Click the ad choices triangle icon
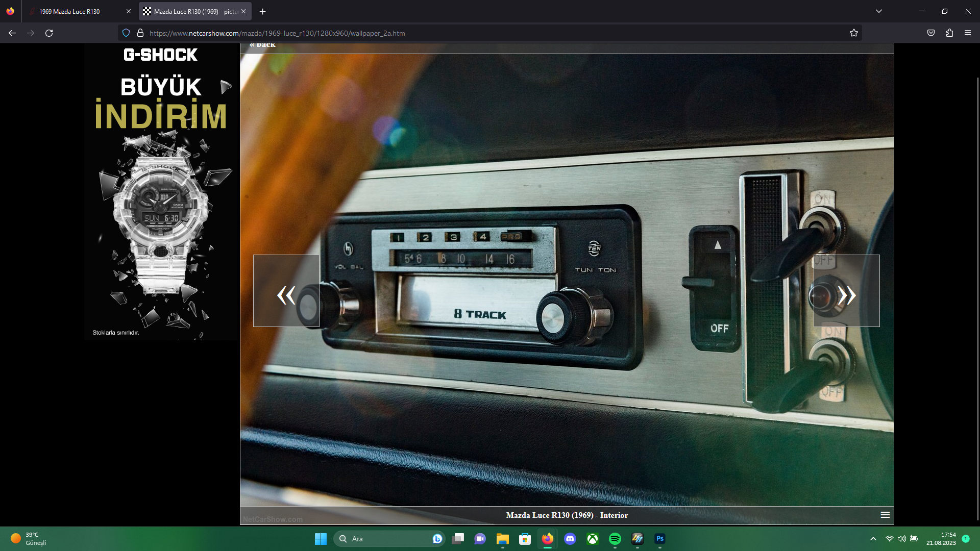980x551 pixels. (226, 87)
